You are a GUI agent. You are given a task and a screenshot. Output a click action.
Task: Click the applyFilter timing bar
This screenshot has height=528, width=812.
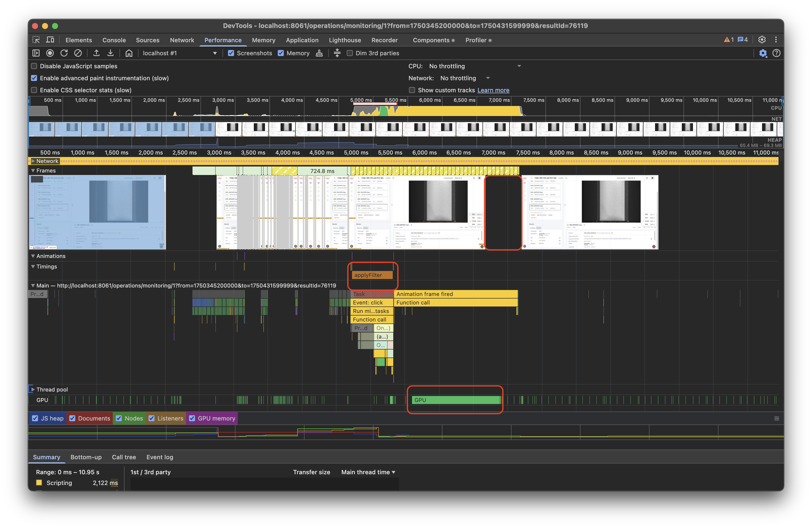pyautogui.click(x=372, y=275)
